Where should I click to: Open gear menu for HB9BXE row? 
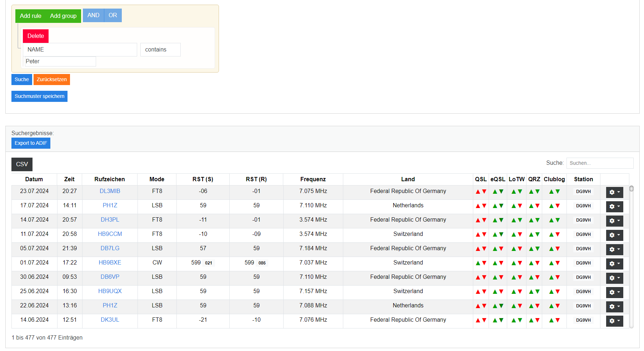pos(614,264)
